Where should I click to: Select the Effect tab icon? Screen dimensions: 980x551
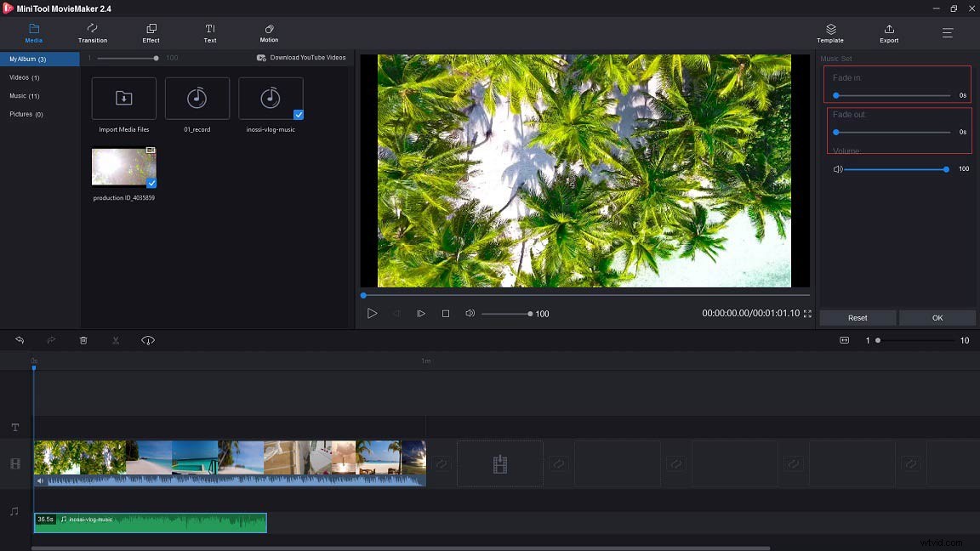[151, 34]
